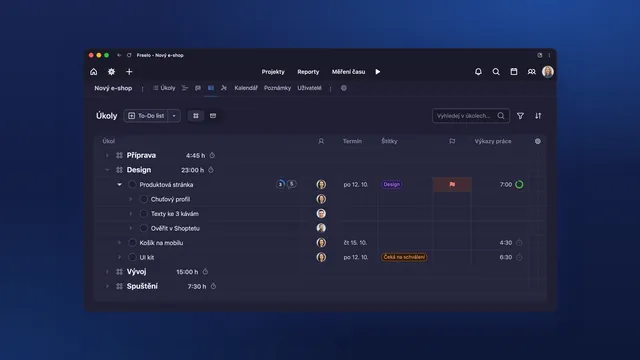Image resolution: width=640 pixels, height=360 pixels.
Task: Open the task filter funnel
Action: click(520, 116)
